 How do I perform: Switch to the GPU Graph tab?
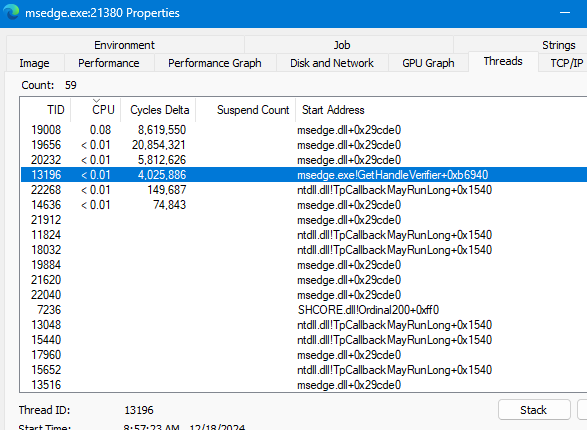428,63
